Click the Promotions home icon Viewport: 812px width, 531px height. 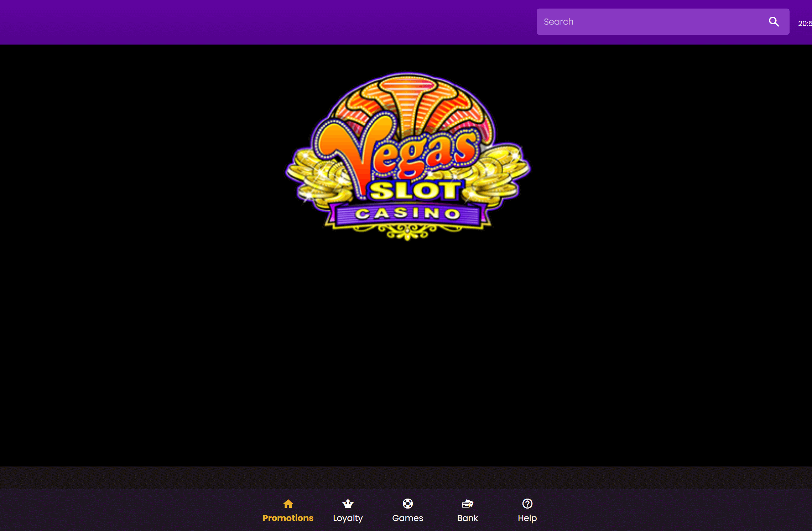(288, 504)
